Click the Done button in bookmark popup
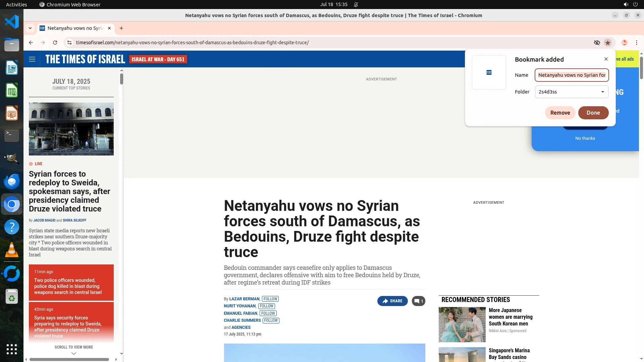The image size is (644, 362). click(x=593, y=113)
